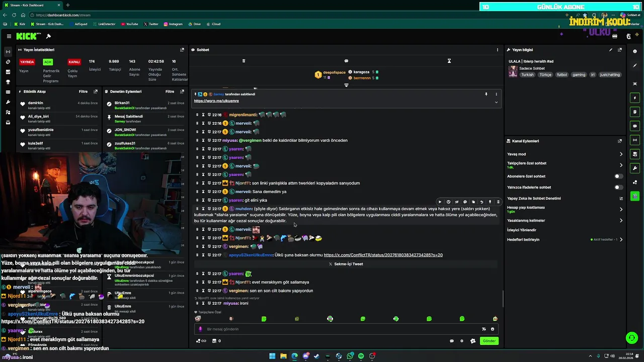Pin the hovered muhden message

(x=490, y=202)
